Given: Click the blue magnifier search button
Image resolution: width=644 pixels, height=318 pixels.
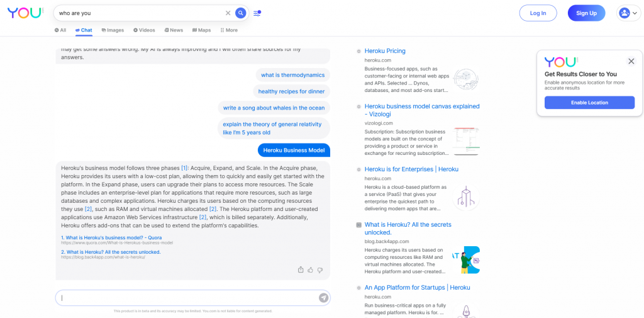Looking at the screenshot, I should 241,13.
